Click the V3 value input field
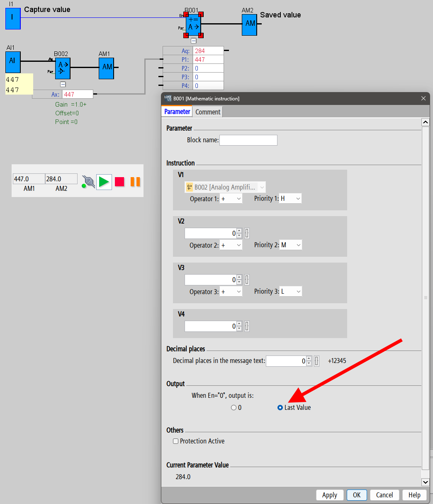433x504 pixels. point(210,280)
